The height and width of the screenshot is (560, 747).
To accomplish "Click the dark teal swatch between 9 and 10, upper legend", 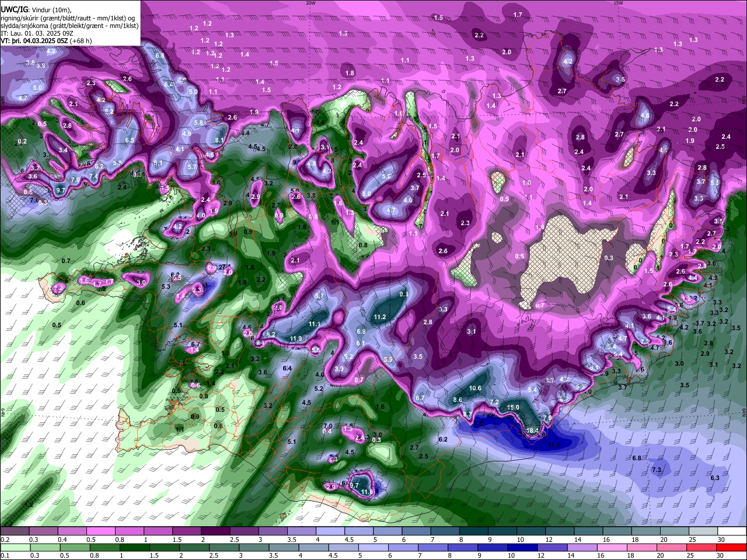I will [502, 531].
